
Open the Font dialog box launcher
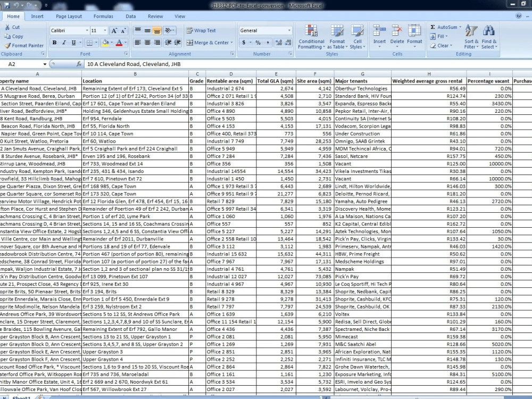[126, 54]
